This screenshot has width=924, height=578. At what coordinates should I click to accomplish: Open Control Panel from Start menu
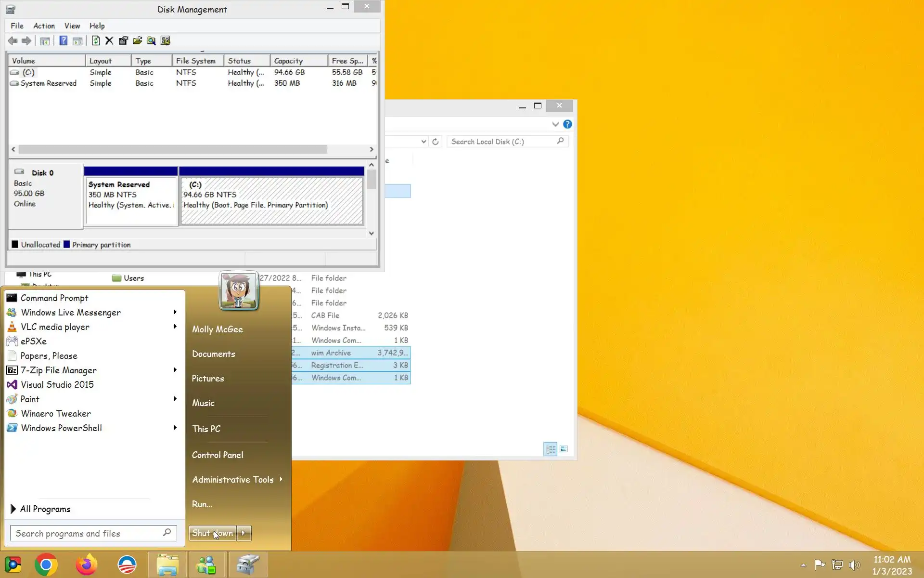pyautogui.click(x=218, y=455)
